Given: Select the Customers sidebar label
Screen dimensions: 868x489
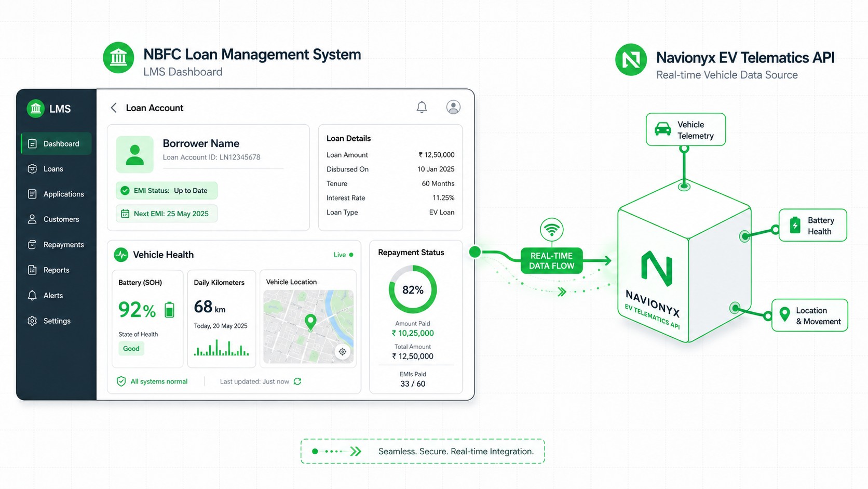Looking at the screenshot, I should point(61,219).
